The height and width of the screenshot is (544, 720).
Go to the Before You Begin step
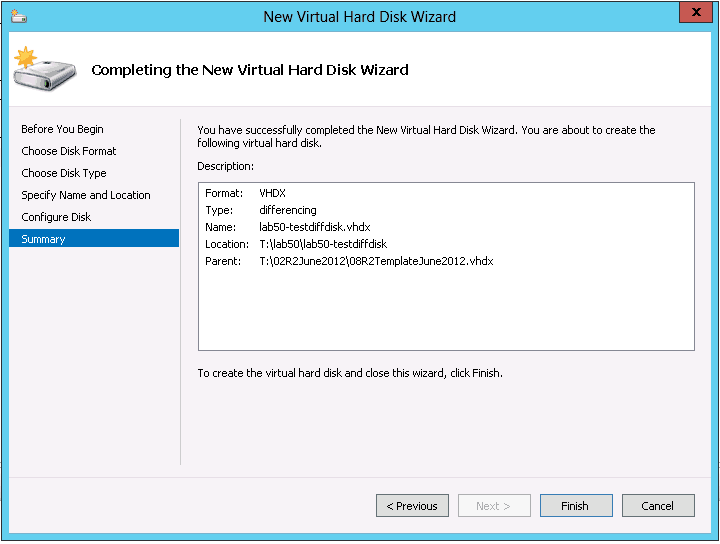click(62, 129)
